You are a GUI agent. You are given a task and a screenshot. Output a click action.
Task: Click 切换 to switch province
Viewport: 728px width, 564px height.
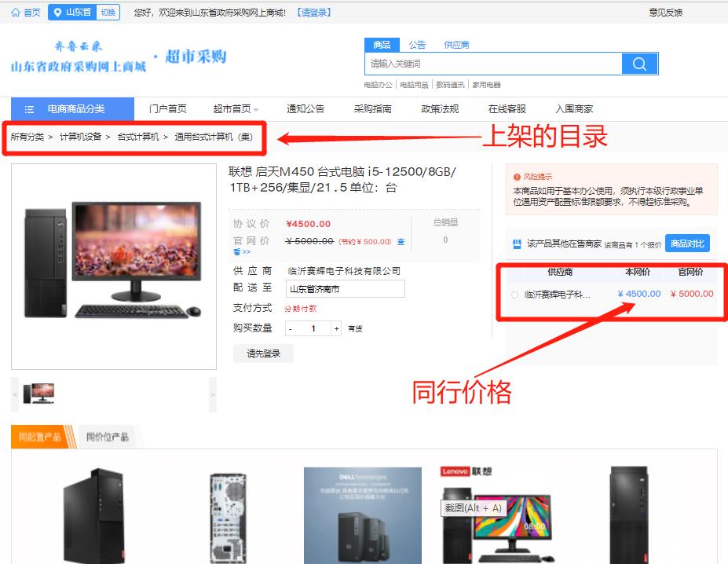coord(108,13)
